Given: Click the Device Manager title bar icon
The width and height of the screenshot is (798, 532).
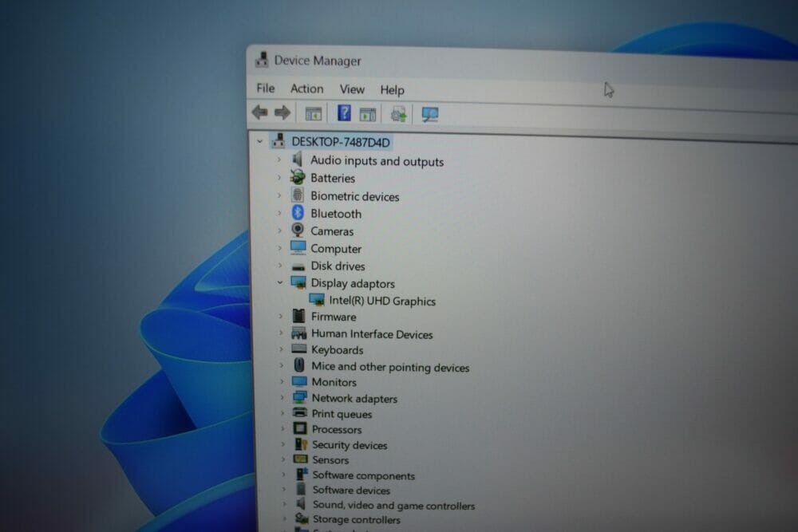Looking at the screenshot, I should tap(262, 60).
